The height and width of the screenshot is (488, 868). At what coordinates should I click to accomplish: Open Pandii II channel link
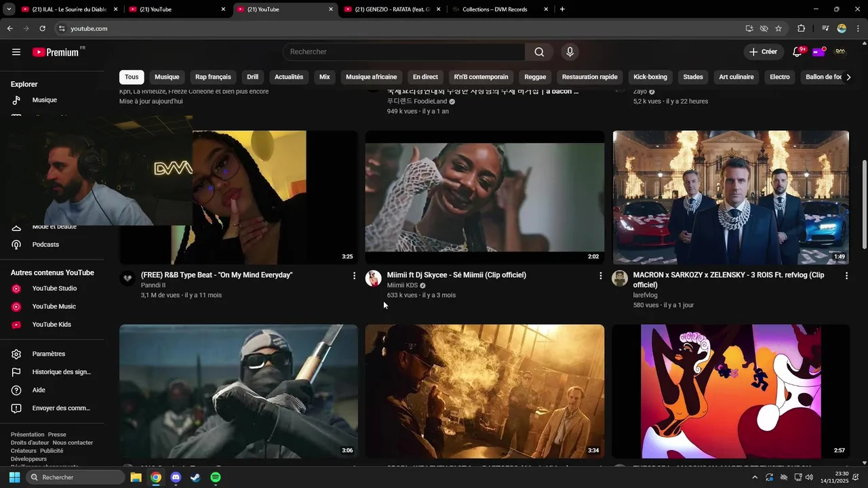point(153,285)
